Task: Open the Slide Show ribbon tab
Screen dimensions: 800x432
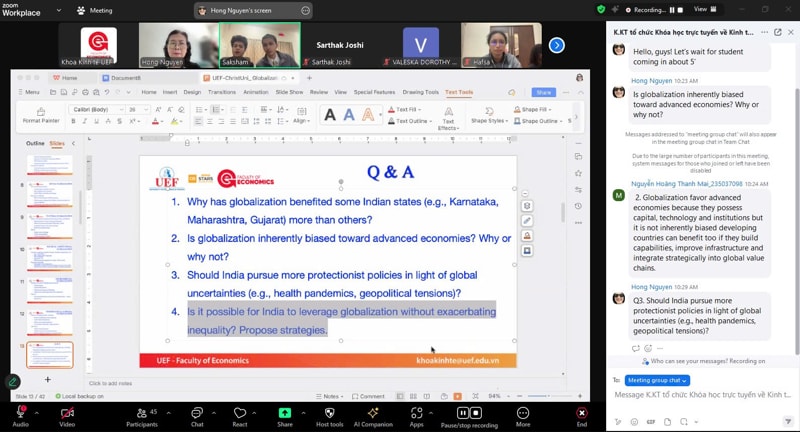Action: (289, 92)
